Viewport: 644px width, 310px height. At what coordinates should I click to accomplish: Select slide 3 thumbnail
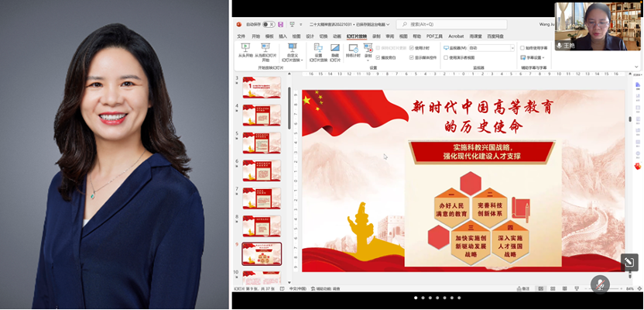coord(262,87)
